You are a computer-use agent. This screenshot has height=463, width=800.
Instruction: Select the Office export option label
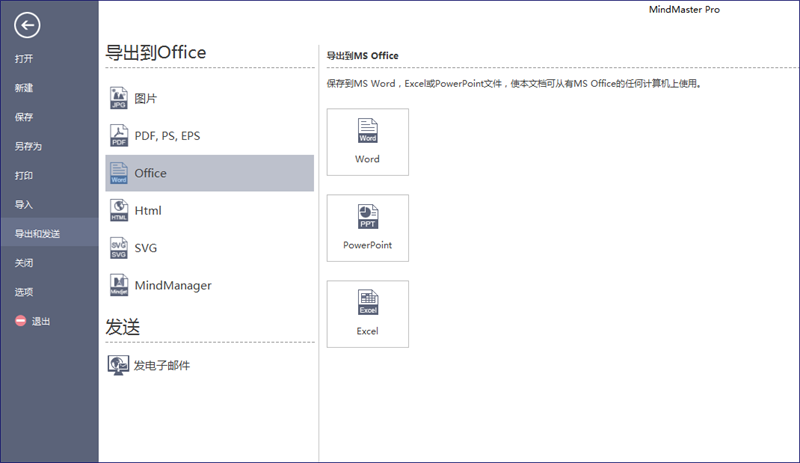coord(151,173)
